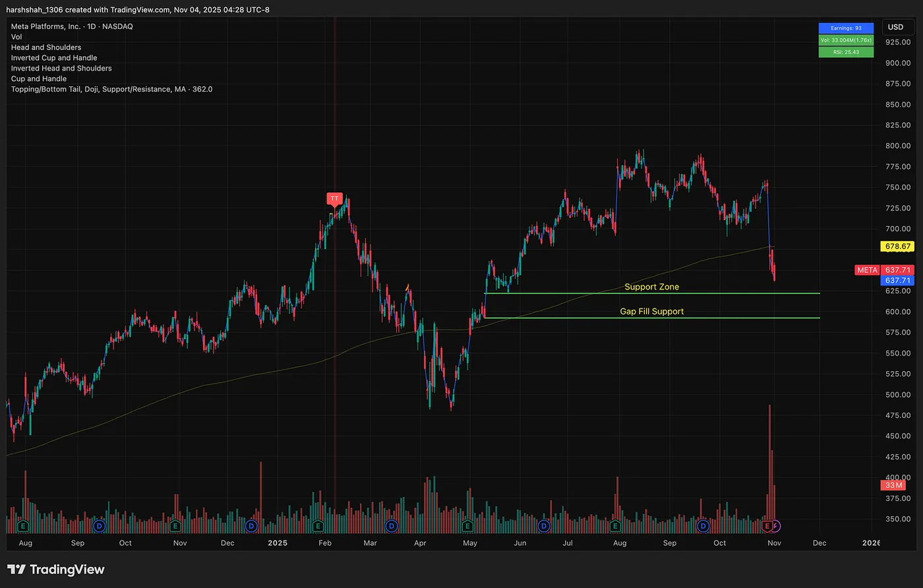Select the Topping/Bottom Tail, Doji indicator legend

tap(111, 89)
